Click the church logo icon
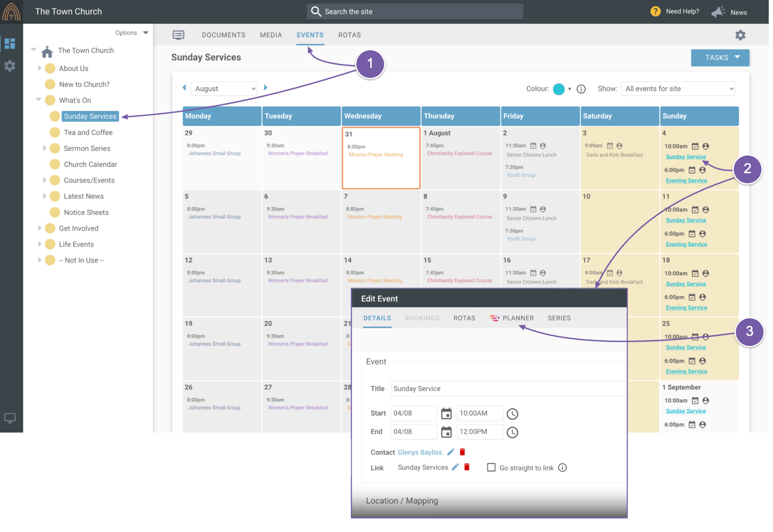Viewport: 773px width, 532px height. point(11,12)
